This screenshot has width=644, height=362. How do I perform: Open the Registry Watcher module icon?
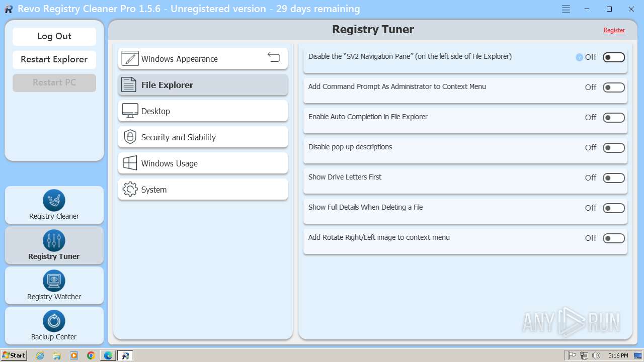click(x=54, y=281)
